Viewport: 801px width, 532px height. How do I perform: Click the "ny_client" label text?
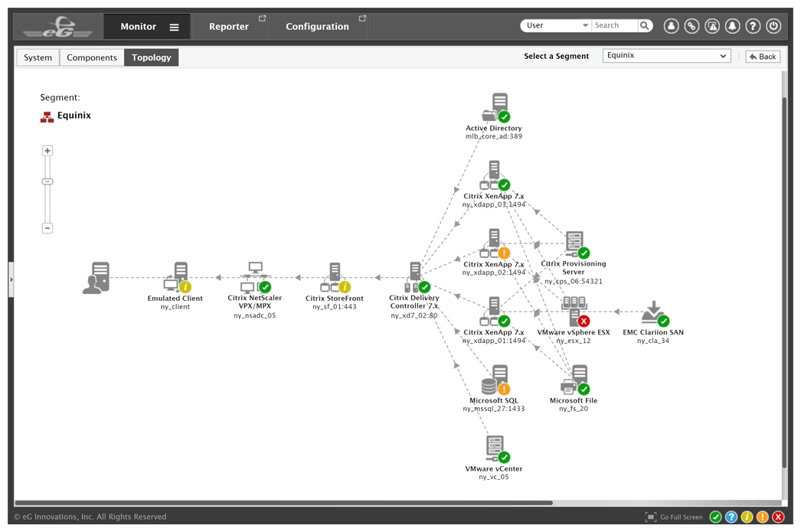tap(175, 307)
